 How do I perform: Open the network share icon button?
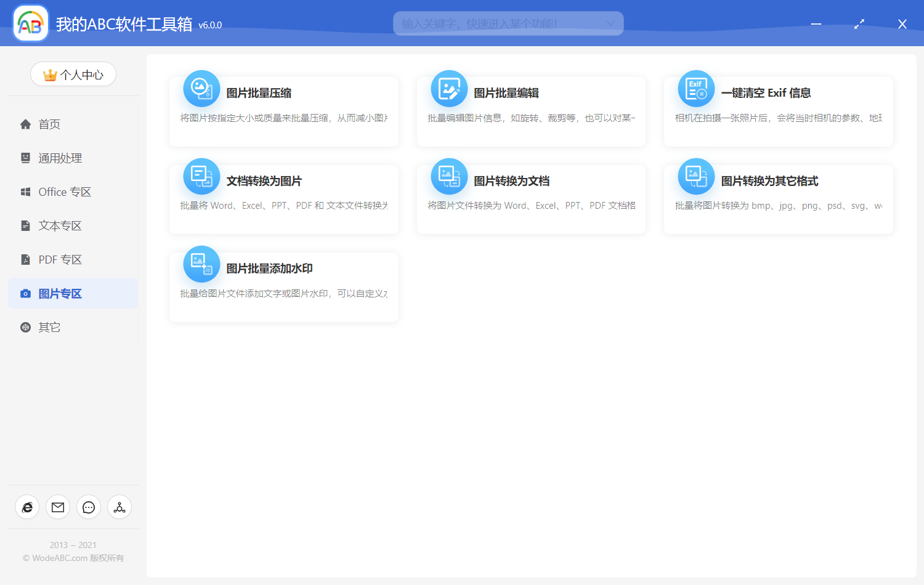pyautogui.click(x=120, y=507)
